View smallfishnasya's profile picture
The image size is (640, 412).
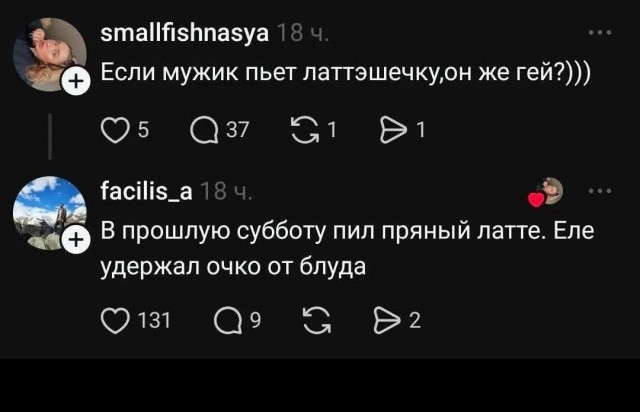click(47, 50)
